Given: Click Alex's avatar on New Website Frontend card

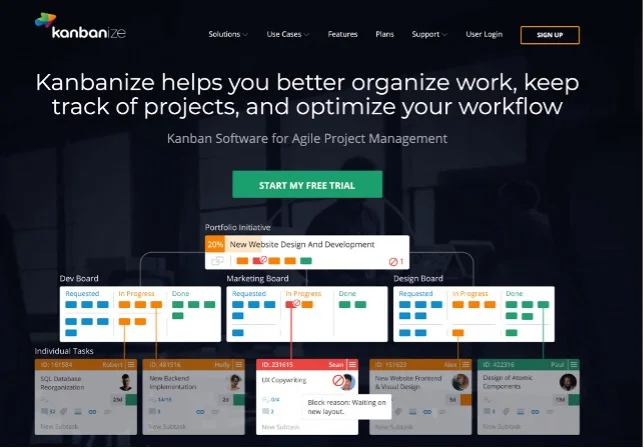Looking at the screenshot, I should tap(460, 382).
